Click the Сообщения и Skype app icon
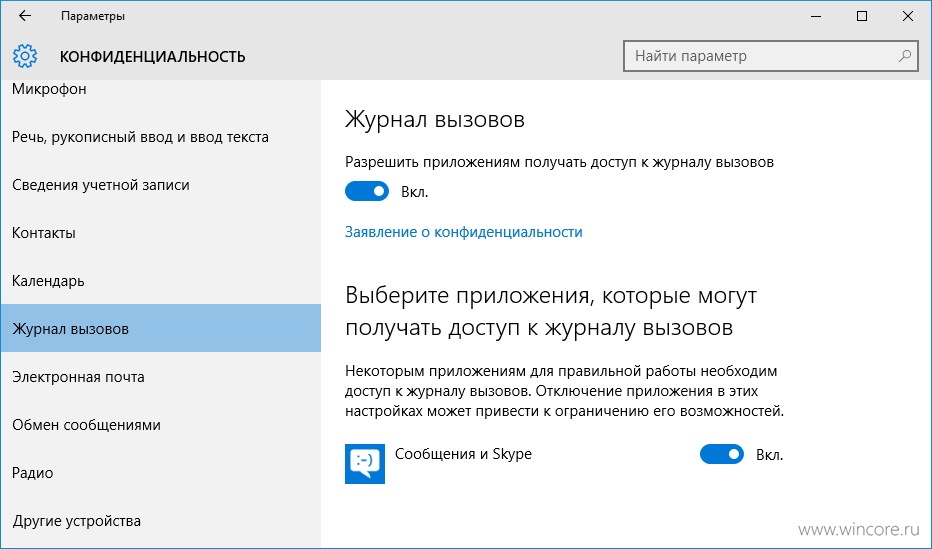The width and height of the screenshot is (932, 549). click(x=365, y=463)
